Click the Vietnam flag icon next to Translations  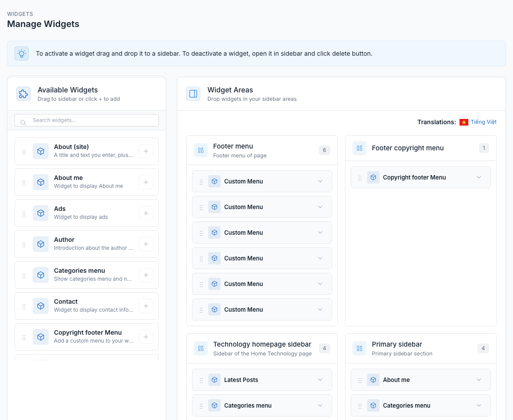[463, 122]
